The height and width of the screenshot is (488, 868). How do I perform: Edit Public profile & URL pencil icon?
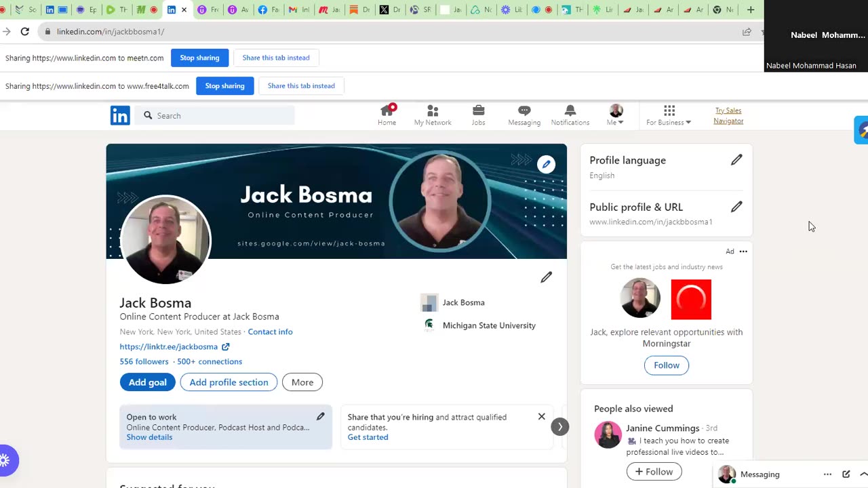coord(736,207)
